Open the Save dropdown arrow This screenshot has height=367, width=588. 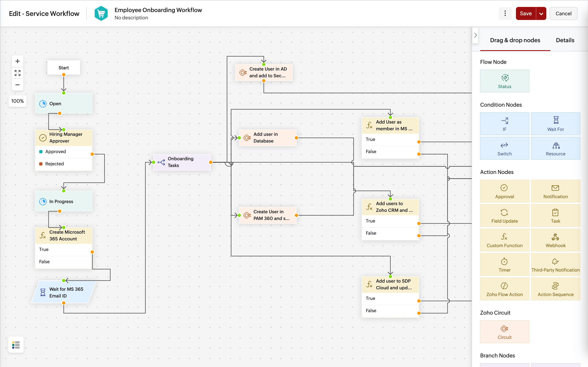[x=541, y=13]
